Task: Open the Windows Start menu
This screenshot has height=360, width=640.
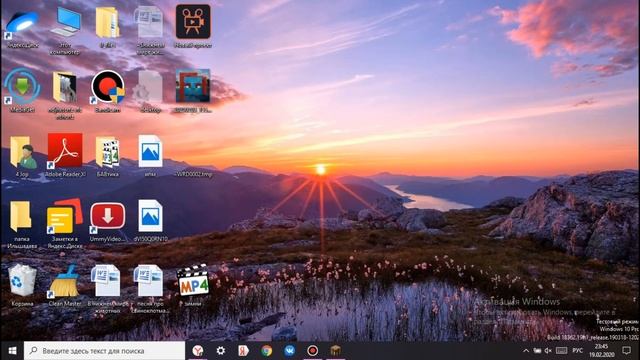Action: [x=12, y=351]
